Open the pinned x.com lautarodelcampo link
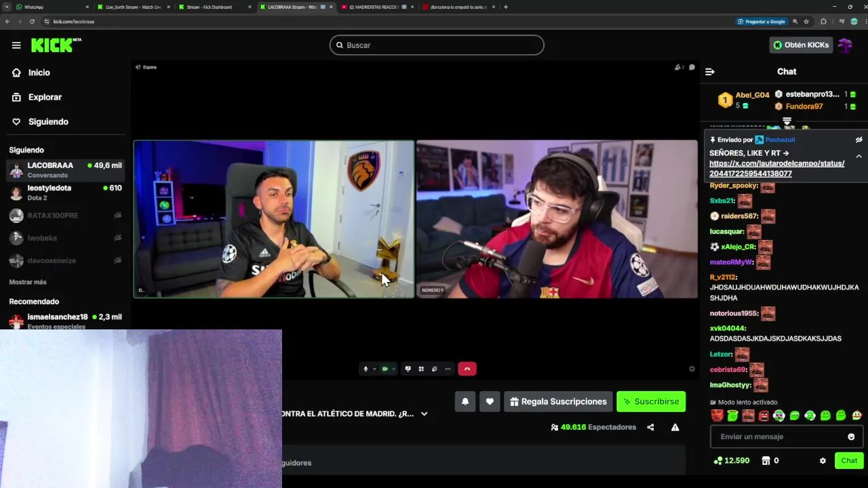This screenshot has width=868, height=488. pos(776,169)
